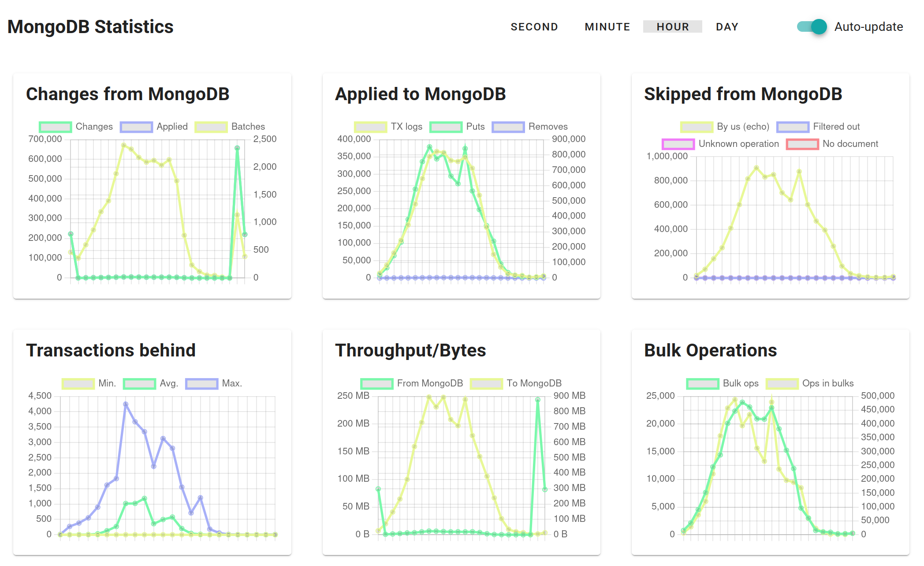924x566 pixels.
Task: Toggle Ops in bulks legend swatch
Action: pos(782,384)
